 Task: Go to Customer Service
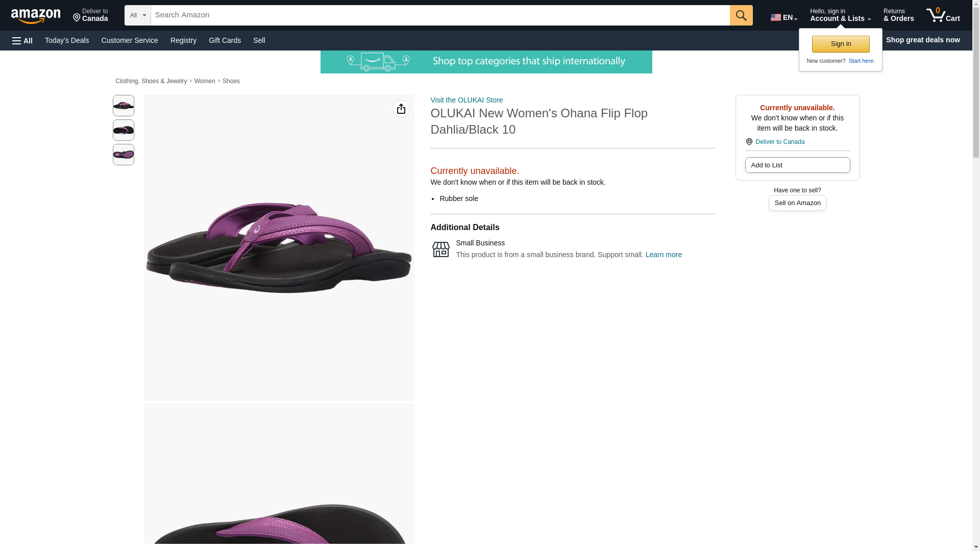point(130,40)
